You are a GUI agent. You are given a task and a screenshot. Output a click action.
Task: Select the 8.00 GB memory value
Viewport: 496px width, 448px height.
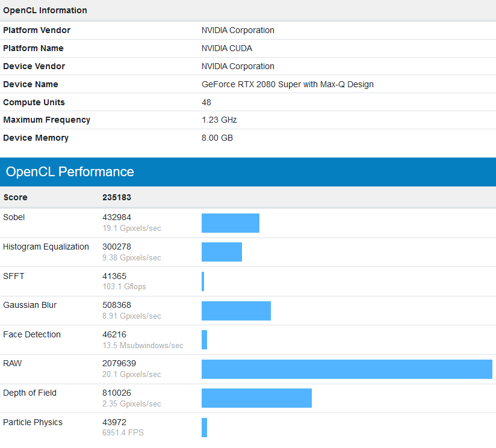coord(217,138)
